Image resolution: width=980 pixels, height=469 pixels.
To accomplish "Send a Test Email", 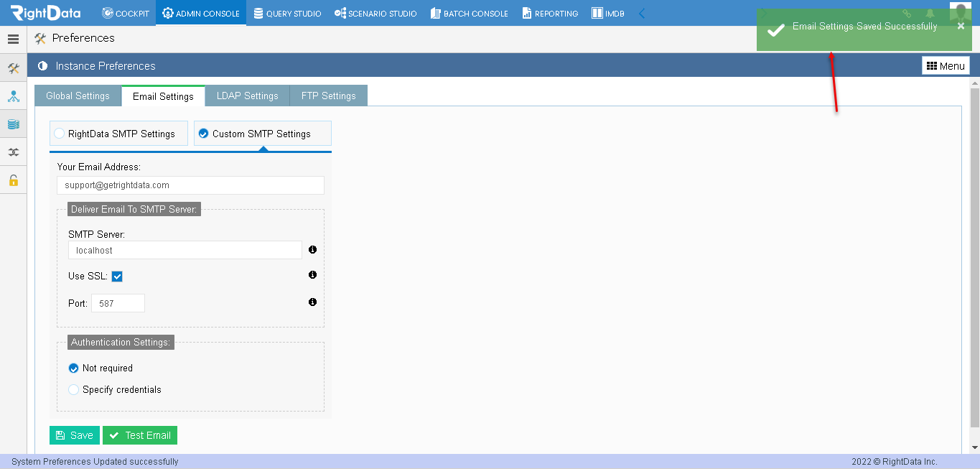I will coord(140,435).
